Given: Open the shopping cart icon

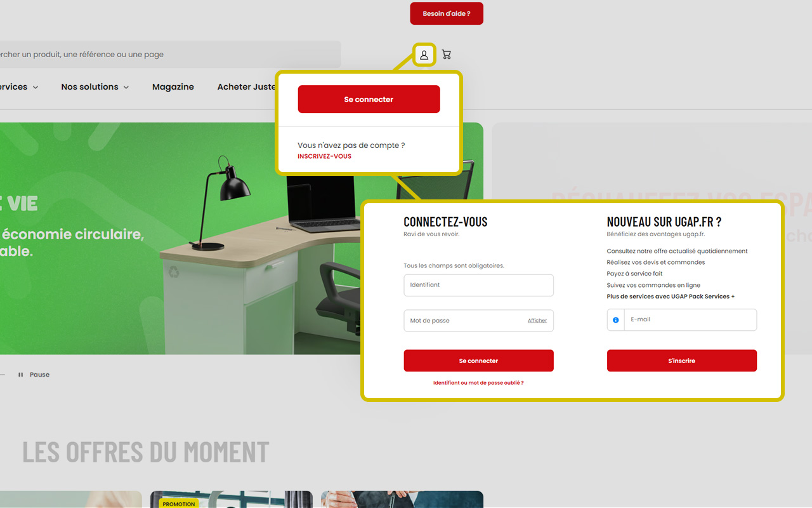Looking at the screenshot, I should [x=447, y=55].
